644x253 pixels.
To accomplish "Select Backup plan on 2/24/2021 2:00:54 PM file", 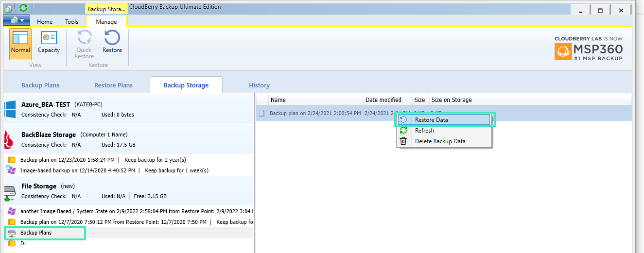I will point(444,113).
